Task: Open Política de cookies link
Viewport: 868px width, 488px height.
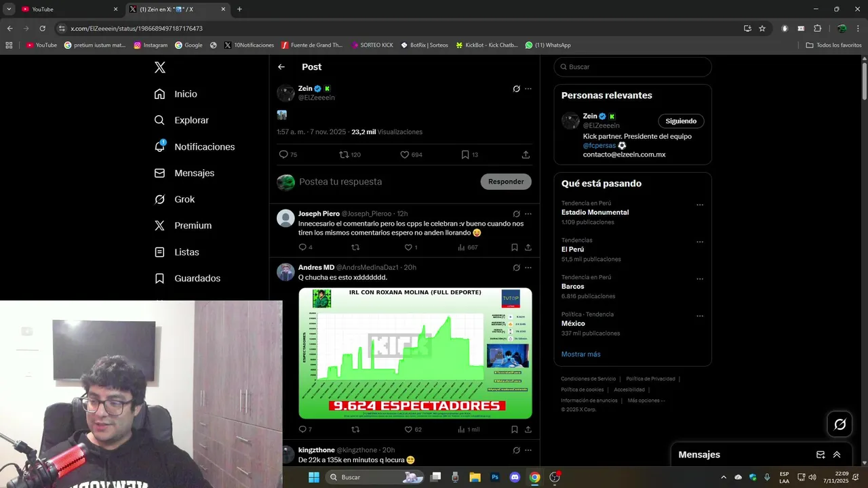Action: point(582,390)
